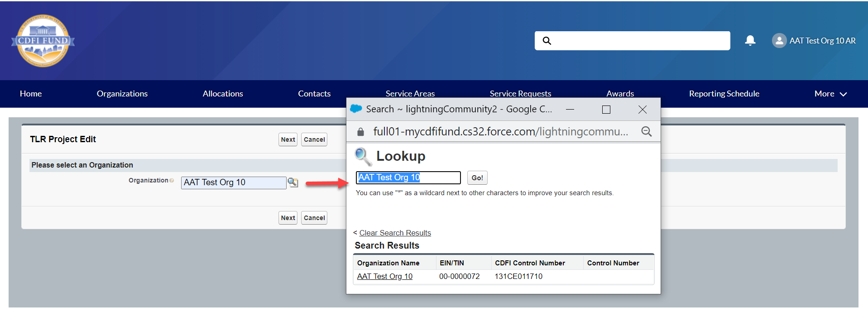The image size is (868, 312).
Task: Click the Go! button in Lookup
Action: pyautogui.click(x=477, y=178)
